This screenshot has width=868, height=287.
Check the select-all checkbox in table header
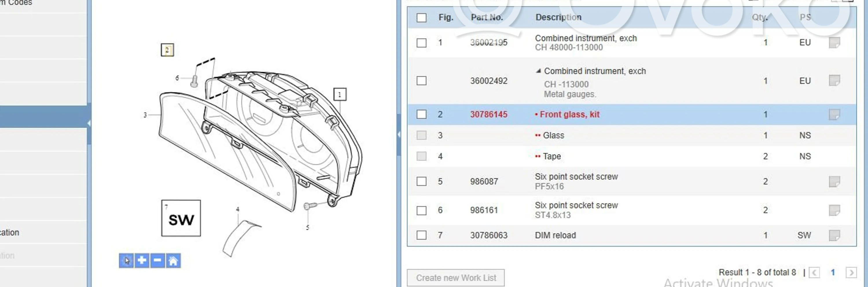(x=421, y=18)
